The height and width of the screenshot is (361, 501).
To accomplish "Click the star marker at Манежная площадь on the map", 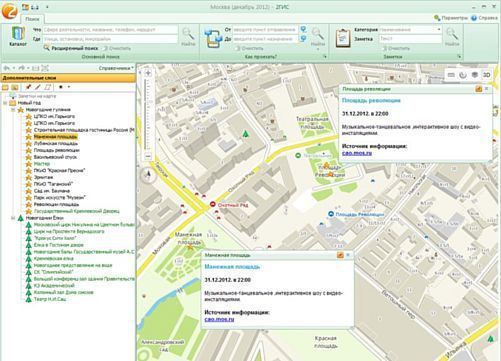I will tap(190, 247).
